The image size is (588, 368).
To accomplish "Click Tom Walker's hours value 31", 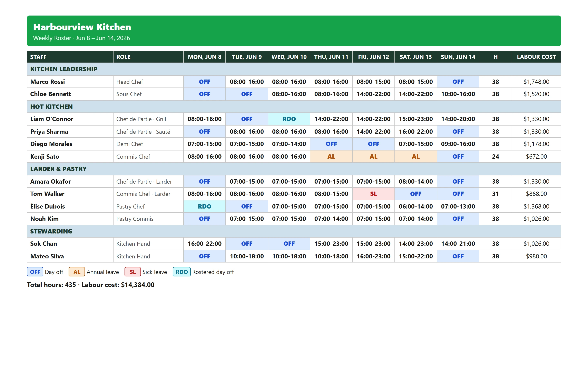I will (496, 194).
